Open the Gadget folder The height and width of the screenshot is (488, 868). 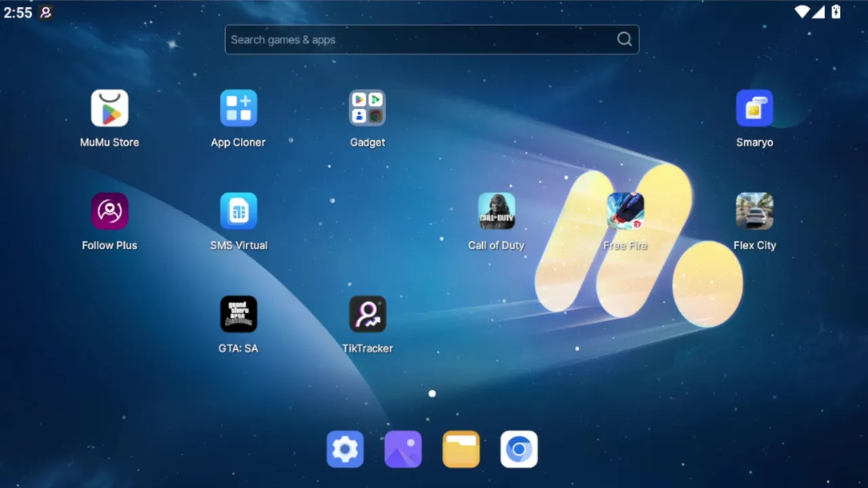pyautogui.click(x=368, y=108)
